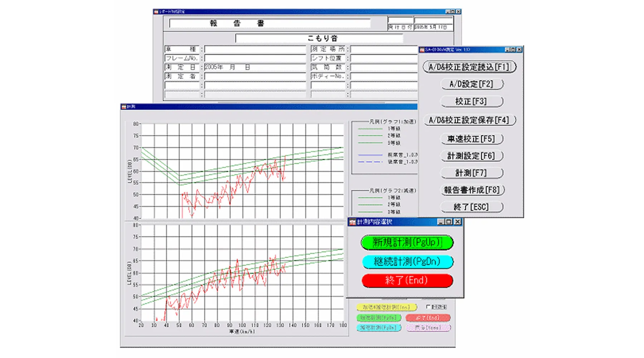Click the 測定場所 input field

point(384,49)
